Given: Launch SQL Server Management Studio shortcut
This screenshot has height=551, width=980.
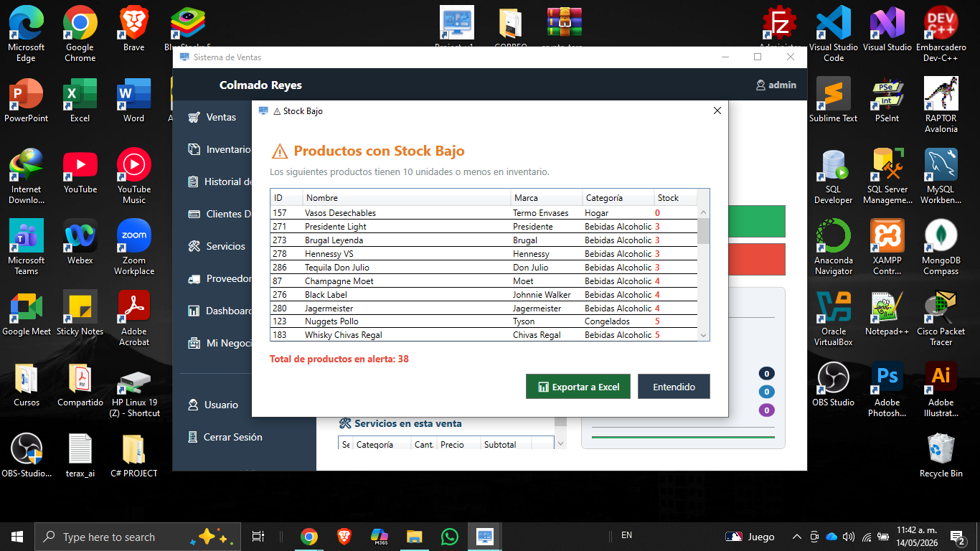Looking at the screenshot, I should click(x=887, y=176).
